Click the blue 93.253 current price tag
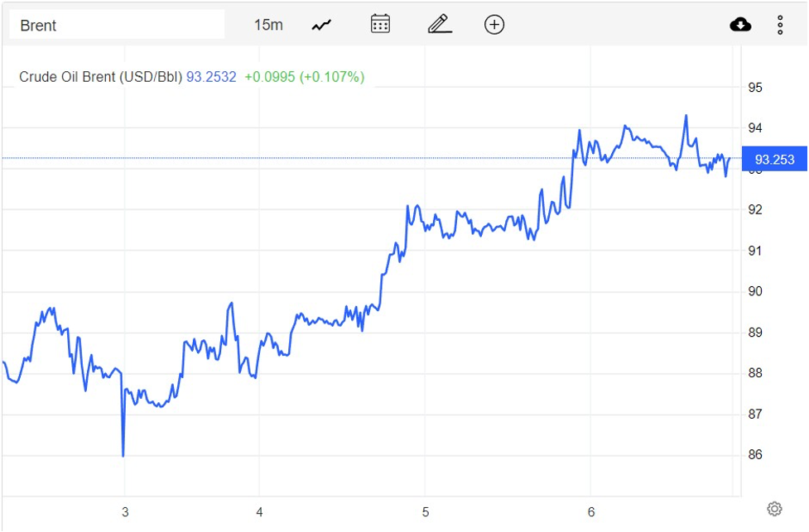The height and width of the screenshot is (532, 809). (x=774, y=159)
